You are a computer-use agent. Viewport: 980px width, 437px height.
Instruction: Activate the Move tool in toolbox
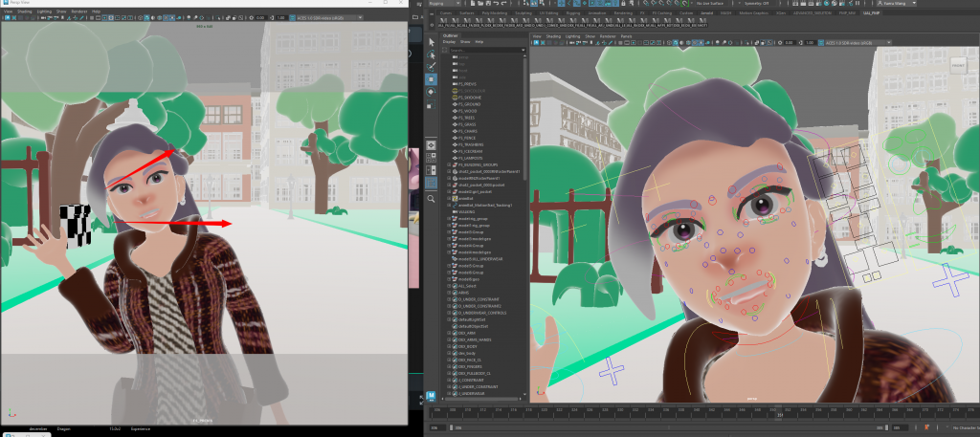432,79
